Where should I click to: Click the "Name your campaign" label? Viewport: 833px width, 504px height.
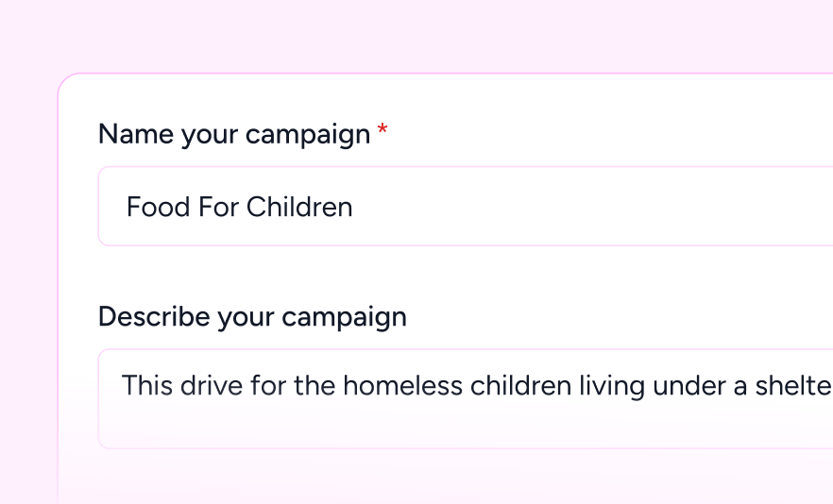click(x=234, y=135)
